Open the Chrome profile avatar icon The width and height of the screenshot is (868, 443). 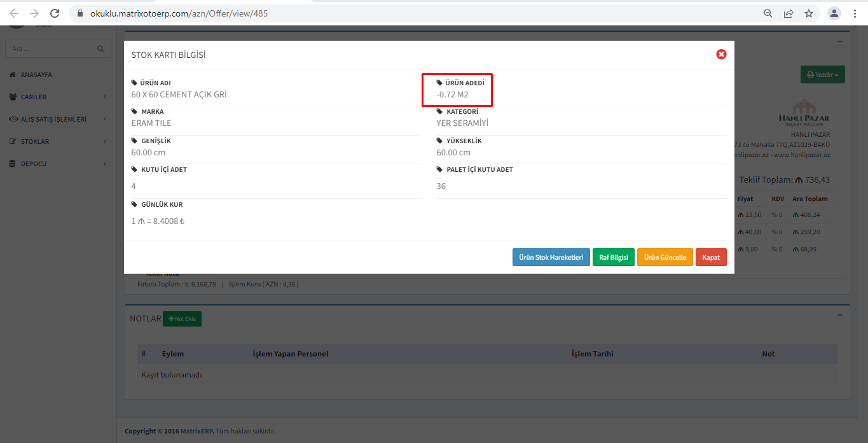click(x=834, y=13)
